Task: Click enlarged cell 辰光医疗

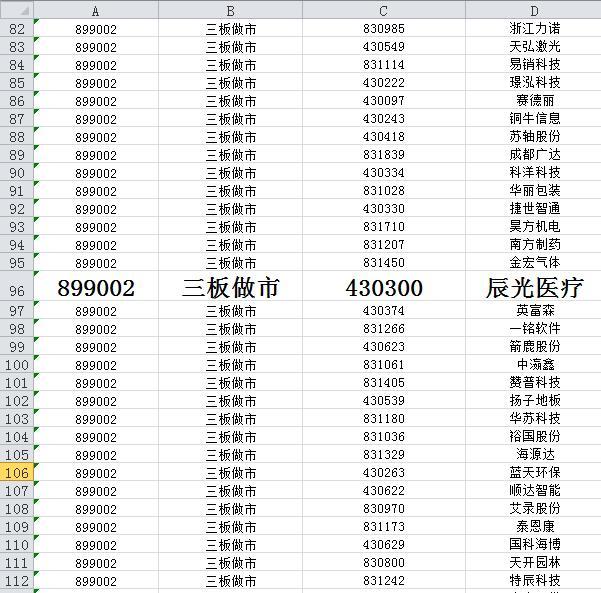Action: 534,286
